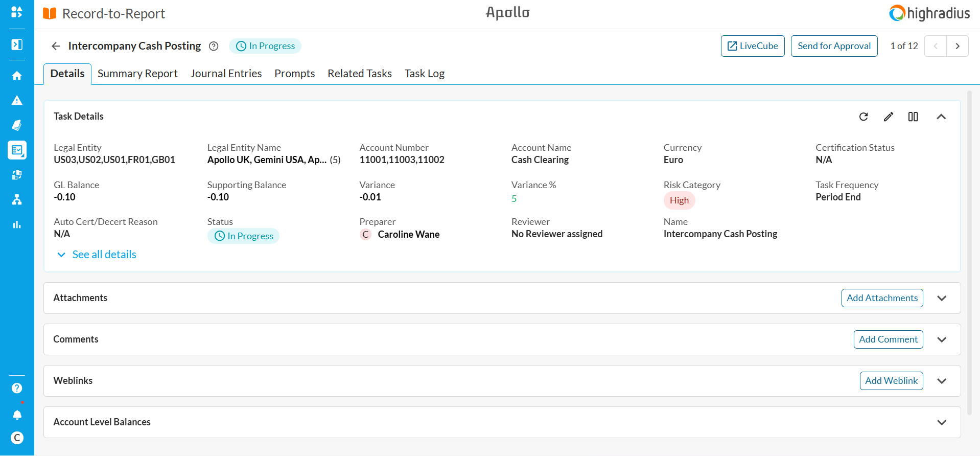Open the column layout icon in Task Details

[913, 117]
